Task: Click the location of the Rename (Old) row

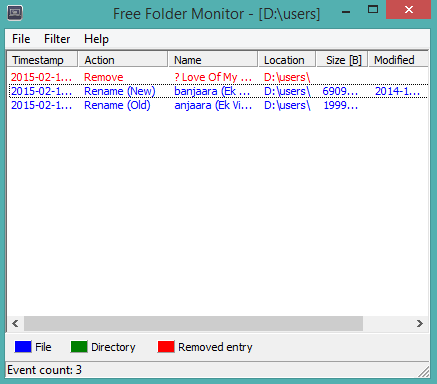Action: point(287,105)
